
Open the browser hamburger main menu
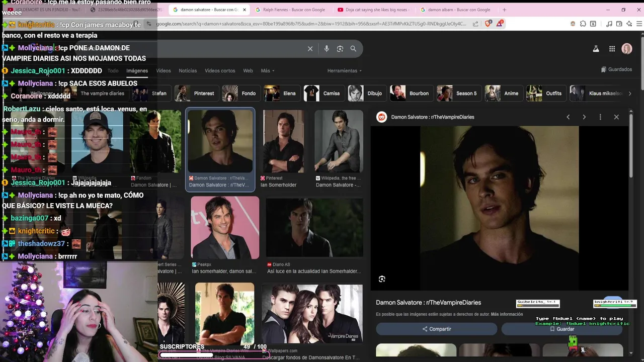coord(639,24)
